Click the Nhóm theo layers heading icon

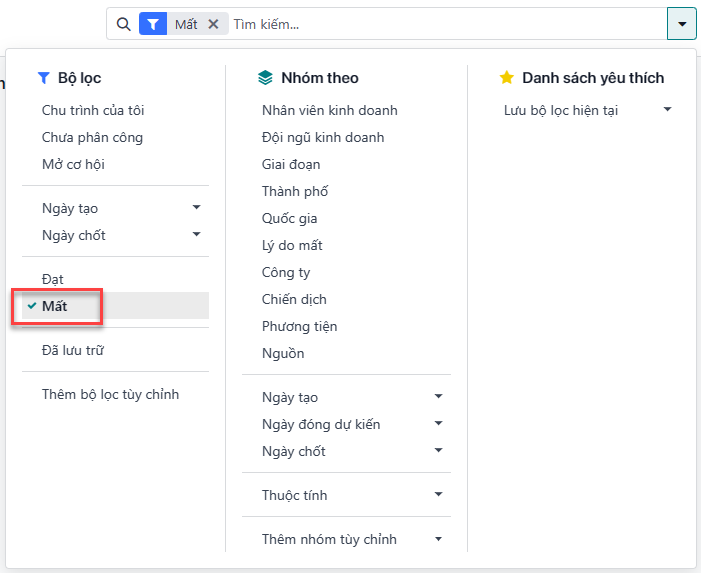(265, 78)
